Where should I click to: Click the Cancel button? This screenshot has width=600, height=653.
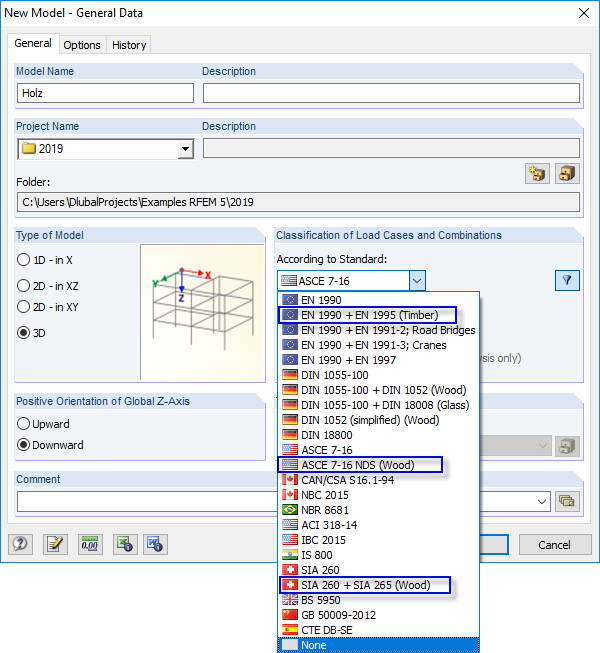[555, 545]
